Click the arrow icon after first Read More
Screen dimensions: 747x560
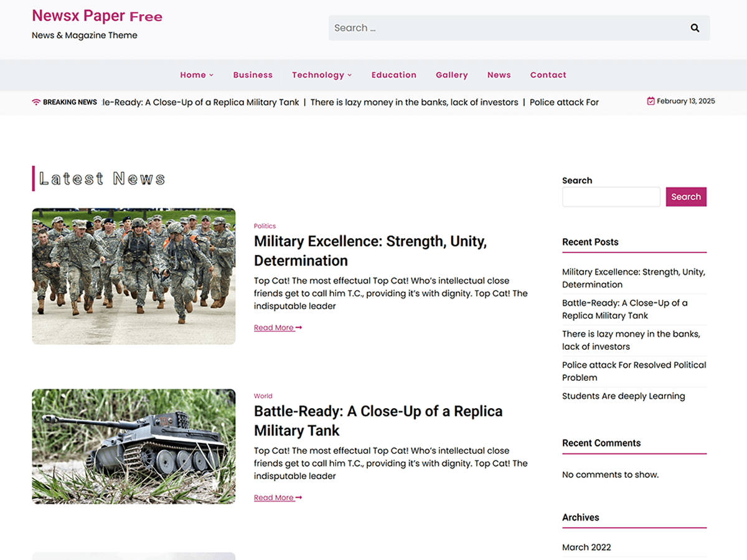[298, 327]
